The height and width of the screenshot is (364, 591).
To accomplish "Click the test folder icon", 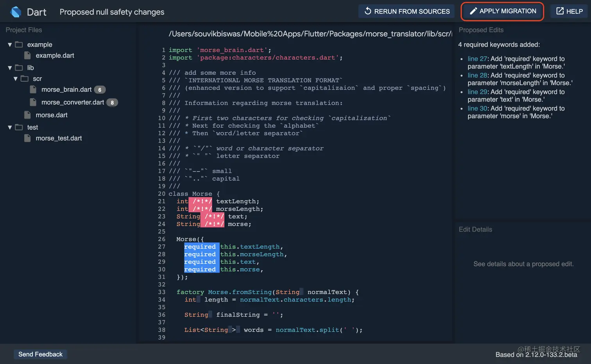I will point(19,127).
